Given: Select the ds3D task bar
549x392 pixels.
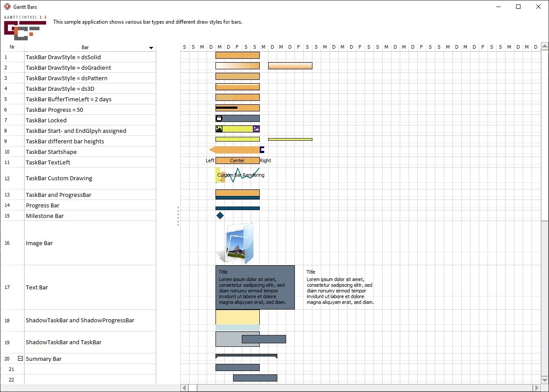Looking at the screenshot, I should [x=237, y=87].
